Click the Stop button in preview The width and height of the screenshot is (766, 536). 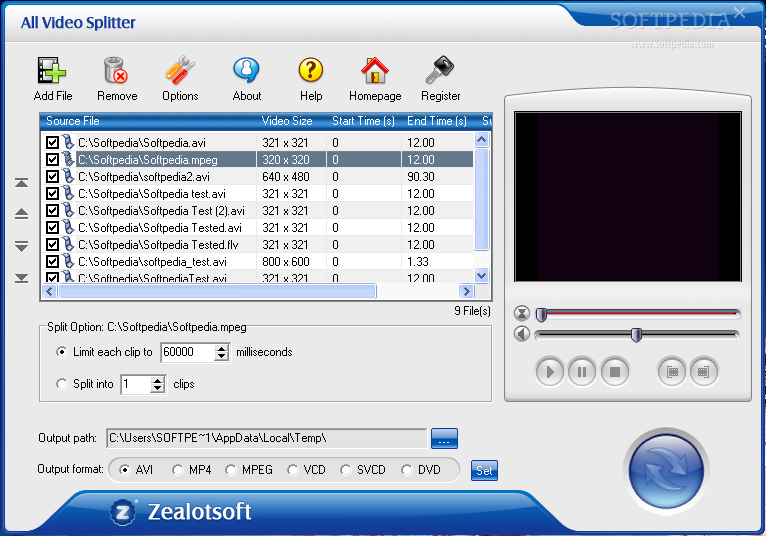tap(615, 372)
